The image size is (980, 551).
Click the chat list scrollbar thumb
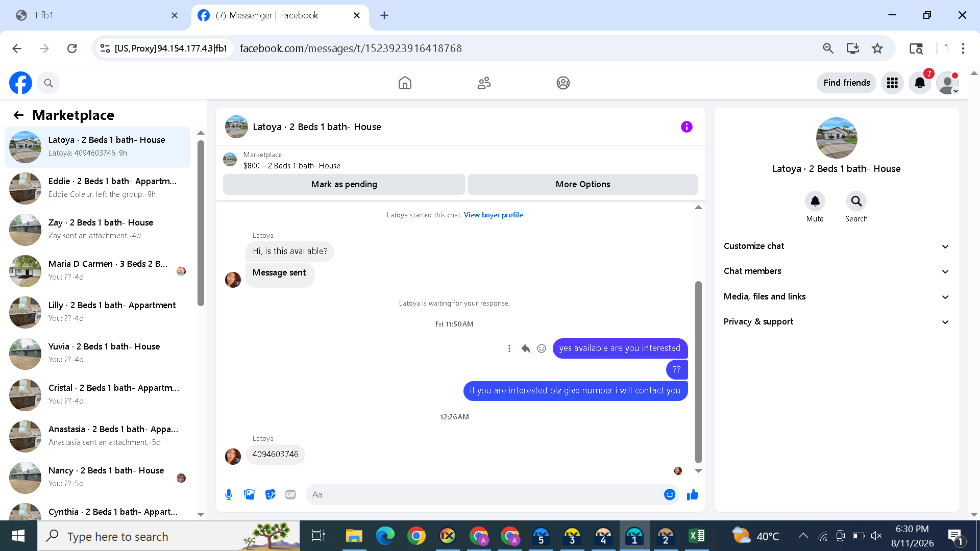tap(201, 223)
